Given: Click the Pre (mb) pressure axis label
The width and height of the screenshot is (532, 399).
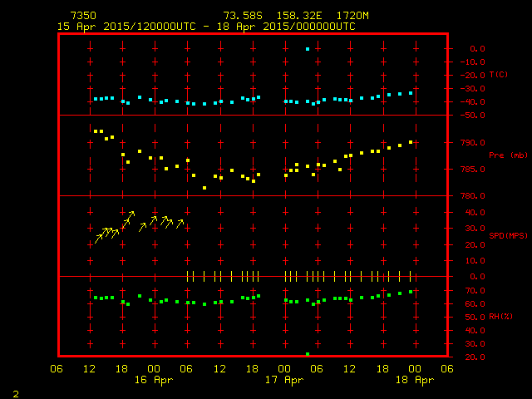Looking at the screenshot, I should [501, 155].
